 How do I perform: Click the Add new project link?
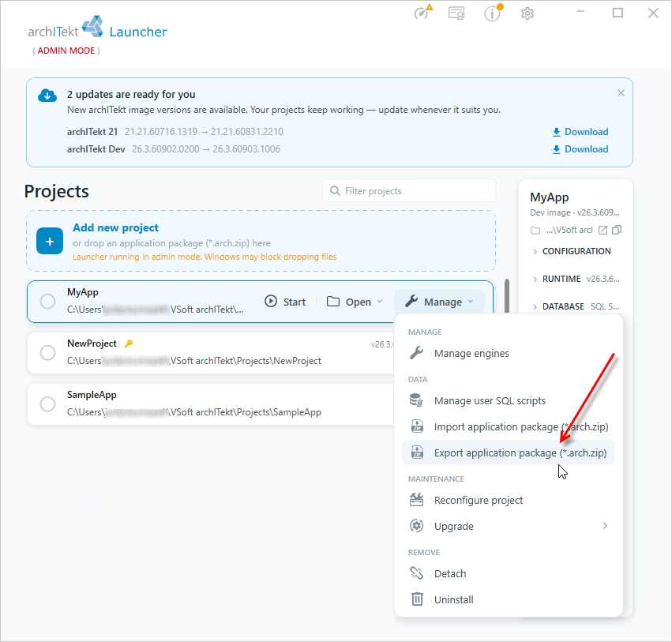[x=116, y=227]
